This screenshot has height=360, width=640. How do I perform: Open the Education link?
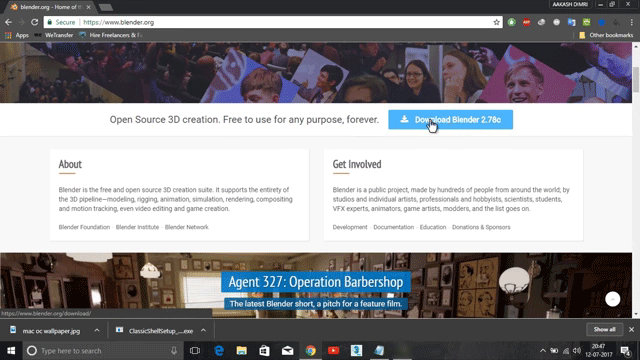pos(433,227)
